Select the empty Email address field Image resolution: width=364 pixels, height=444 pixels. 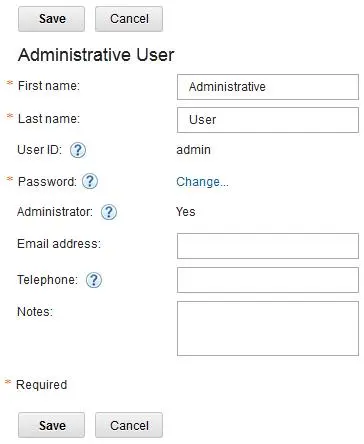(268, 246)
